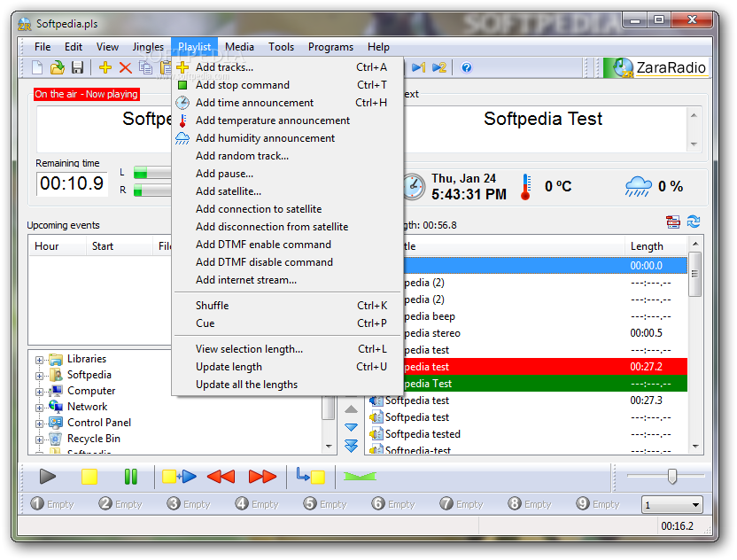Open the Tools menu
This screenshot has width=737, height=560.
[x=281, y=47]
